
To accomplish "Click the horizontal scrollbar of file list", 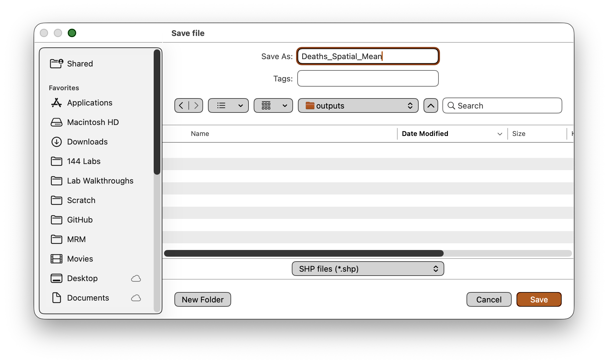I will point(303,253).
